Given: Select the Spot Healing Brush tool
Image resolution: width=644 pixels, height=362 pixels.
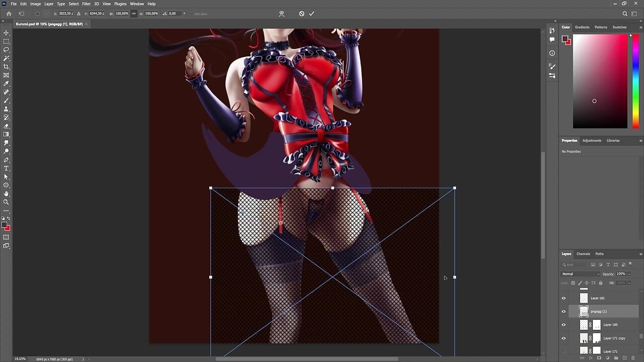Looking at the screenshot, I should pyautogui.click(x=6, y=93).
